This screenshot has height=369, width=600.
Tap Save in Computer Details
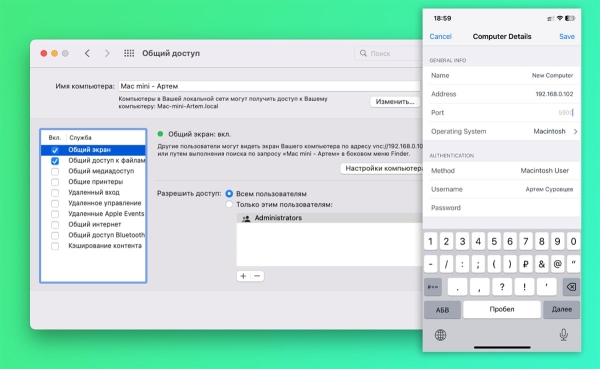click(x=567, y=36)
